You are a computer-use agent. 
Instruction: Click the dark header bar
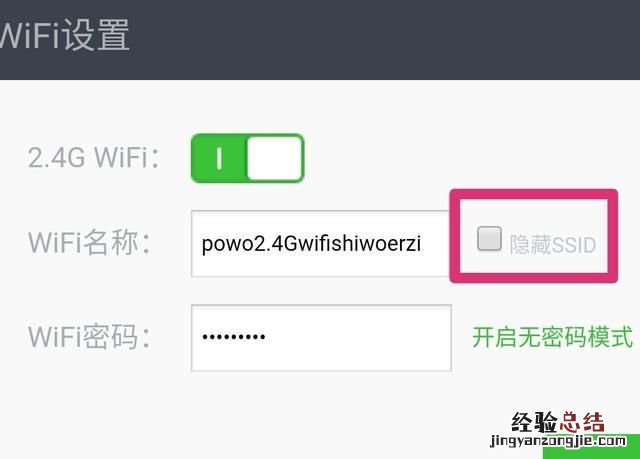click(320, 40)
